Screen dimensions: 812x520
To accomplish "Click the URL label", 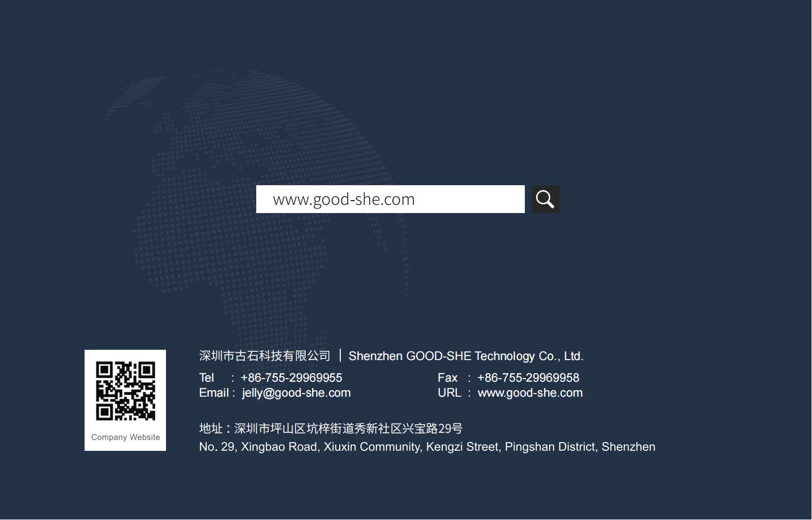I will [x=449, y=393].
